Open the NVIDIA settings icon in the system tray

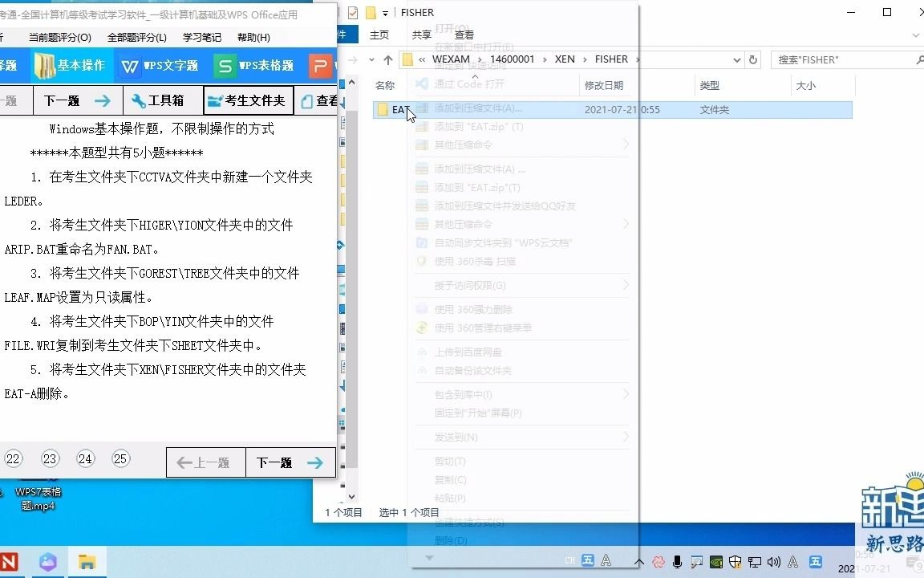point(716,561)
